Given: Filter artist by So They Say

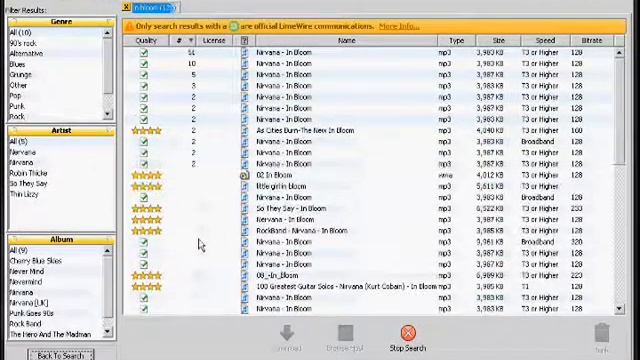Looking at the screenshot, I should pos(28,184).
